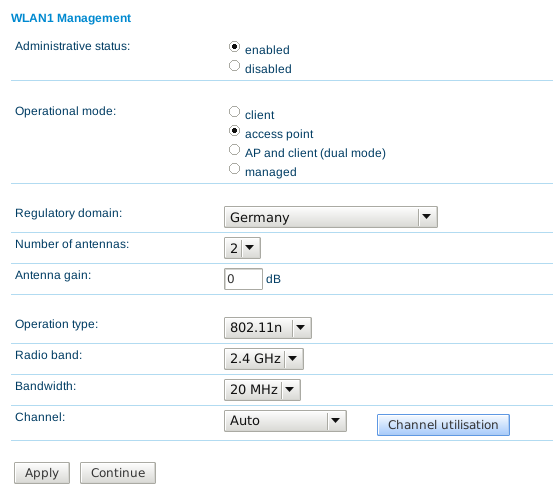Screen dimensions: 553x498
Task: Choose access point operational mode
Action: (x=234, y=130)
